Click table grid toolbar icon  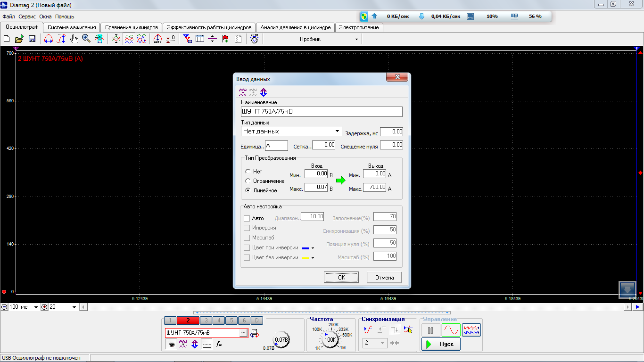(200, 39)
